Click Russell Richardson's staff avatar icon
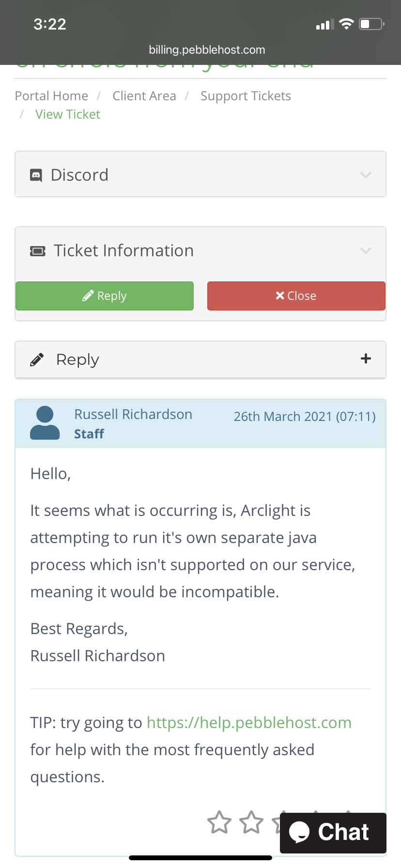 pyautogui.click(x=45, y=423)
